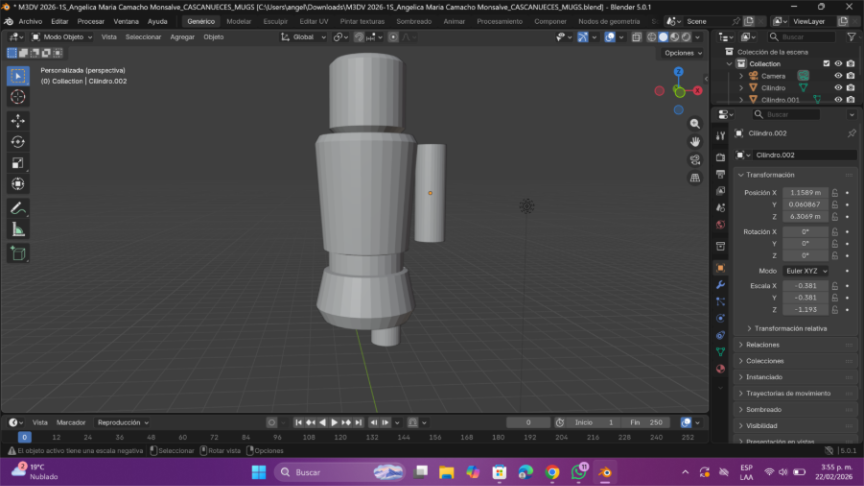Select the Move tool in the toolbar
The height and width of the screenshot is (486, 864).
point(18,120)
